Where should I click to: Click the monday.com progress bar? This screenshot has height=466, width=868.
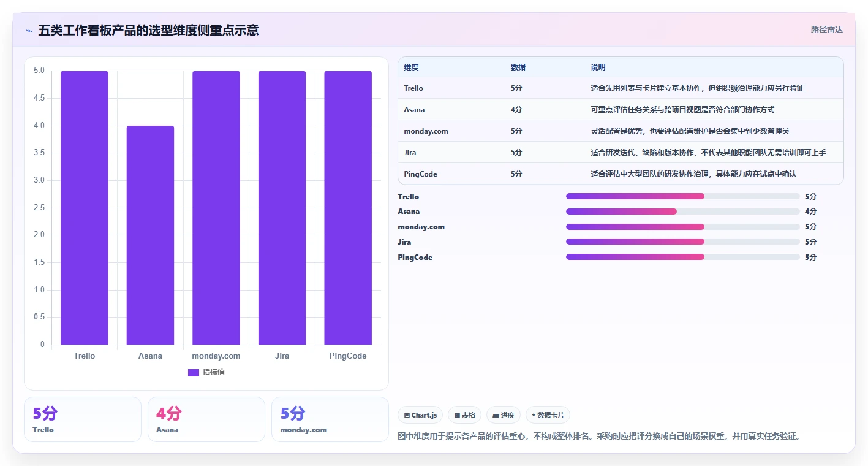coord(683,227)
